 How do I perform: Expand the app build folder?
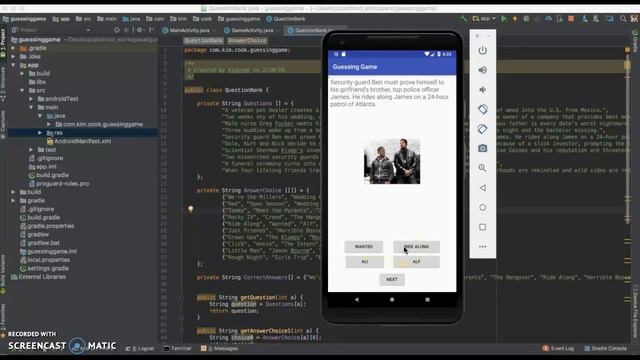pyautogui.click(x=22, y=73)
